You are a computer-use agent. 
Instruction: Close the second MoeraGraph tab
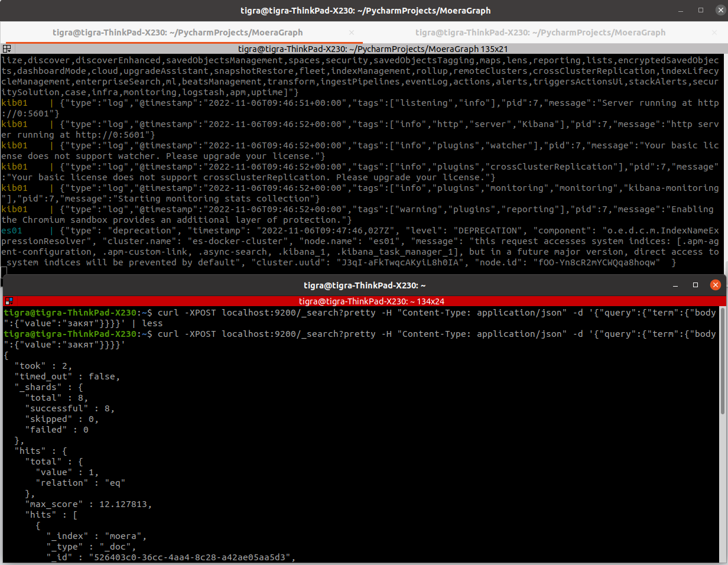pos(715,33)
